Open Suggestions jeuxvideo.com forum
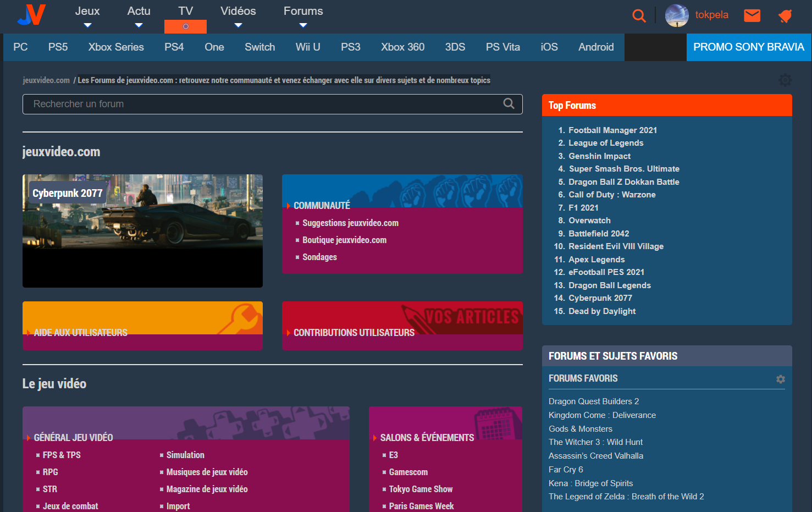This screenshot has height=512, width=812. 350,223
